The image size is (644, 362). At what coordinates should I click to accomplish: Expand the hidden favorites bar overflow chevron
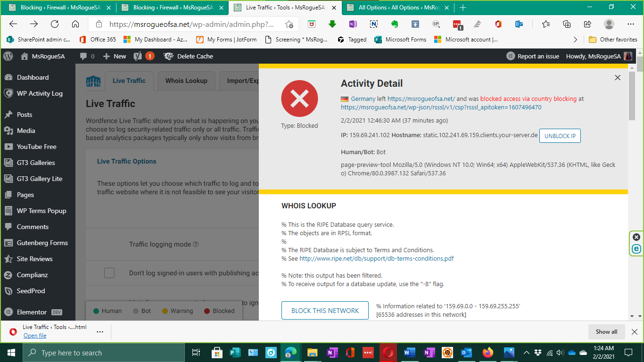click(575, 40)
